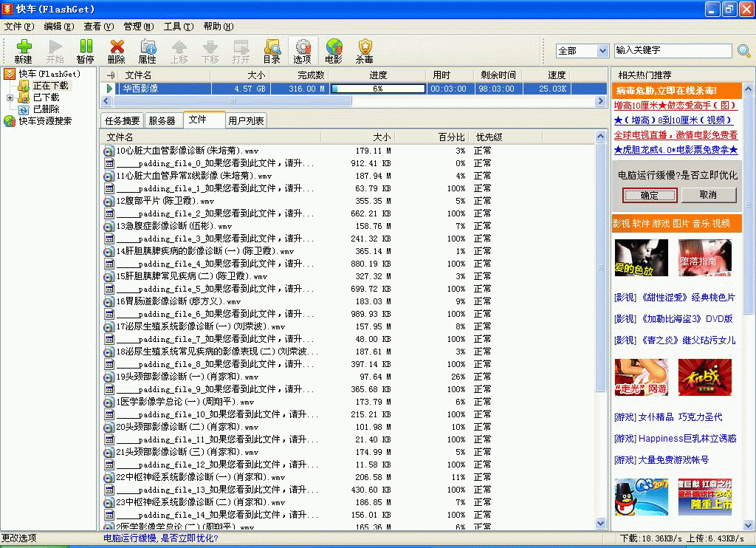756x548 pixels.
Task: Open link 增高10厘米★做恋爱高手(图)
Action: point(676,106)
